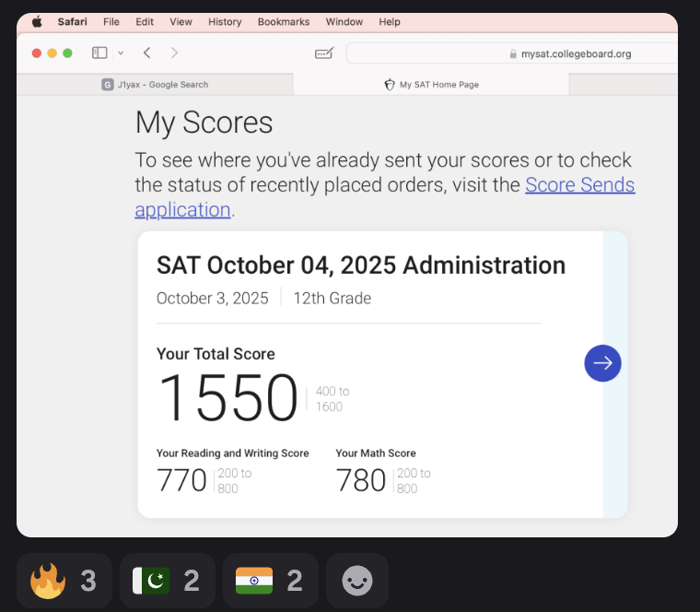700x612 pixels.
Task: Open the History menu
Action: 225,21
